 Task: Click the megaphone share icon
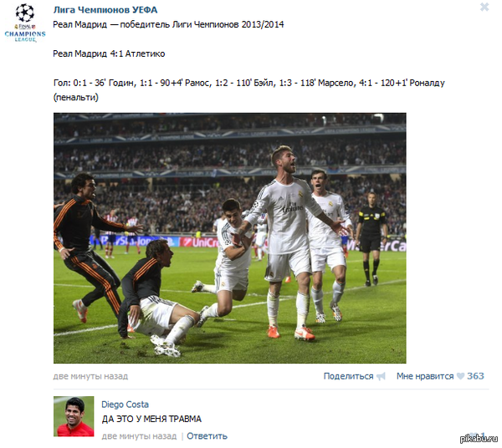click(381, 376)
